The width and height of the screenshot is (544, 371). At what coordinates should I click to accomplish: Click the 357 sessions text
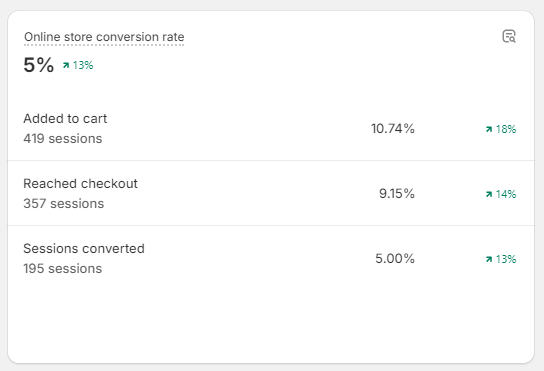pos(63,203)
